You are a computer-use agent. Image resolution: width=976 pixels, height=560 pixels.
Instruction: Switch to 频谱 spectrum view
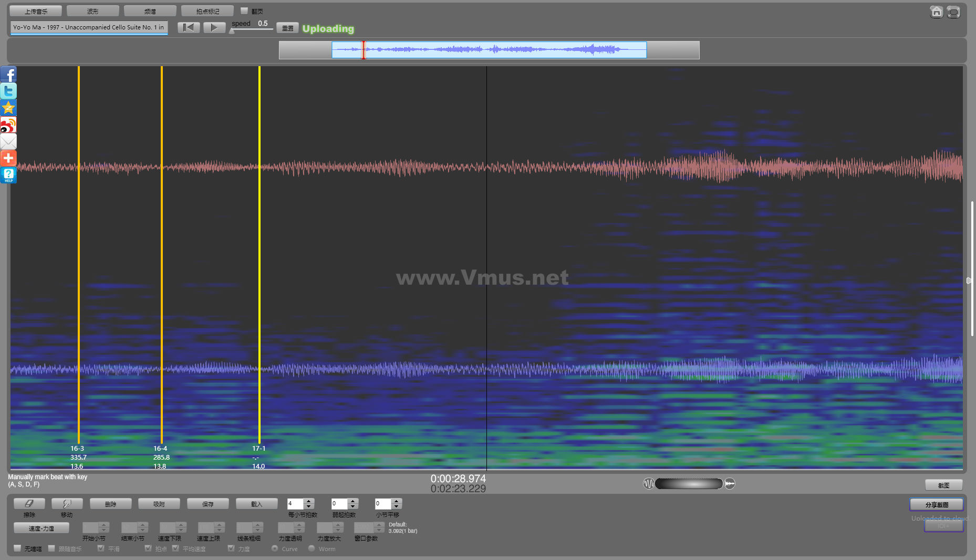tap(150, 11)
